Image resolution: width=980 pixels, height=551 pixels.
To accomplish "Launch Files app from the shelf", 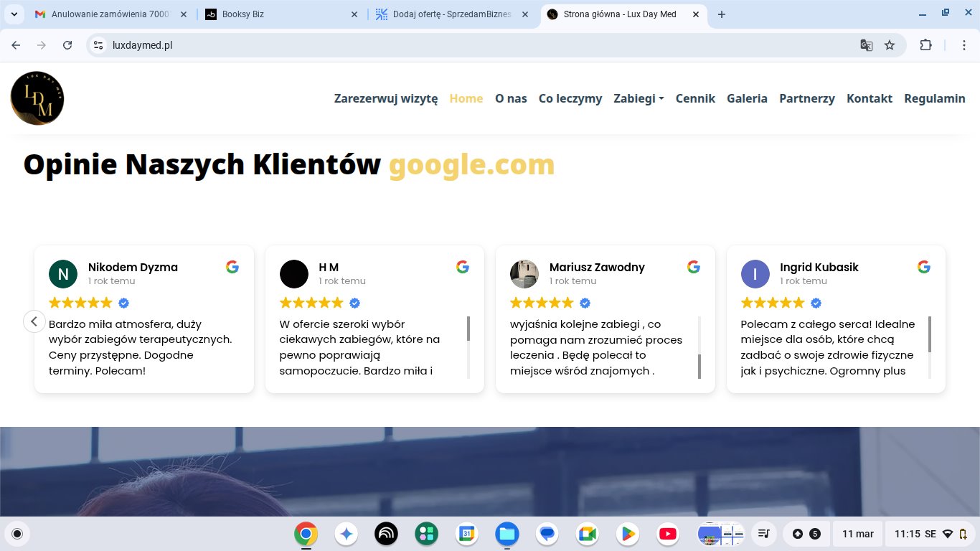I will 507,534.
